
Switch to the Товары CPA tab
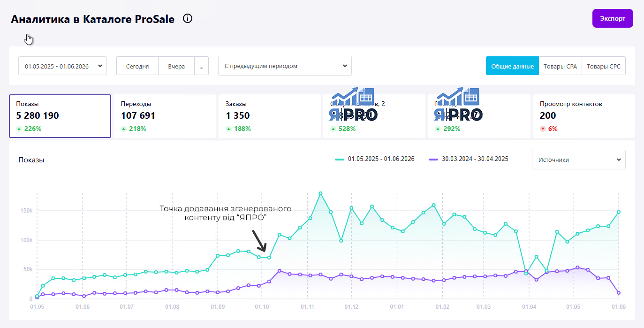[x=560, y=66]
